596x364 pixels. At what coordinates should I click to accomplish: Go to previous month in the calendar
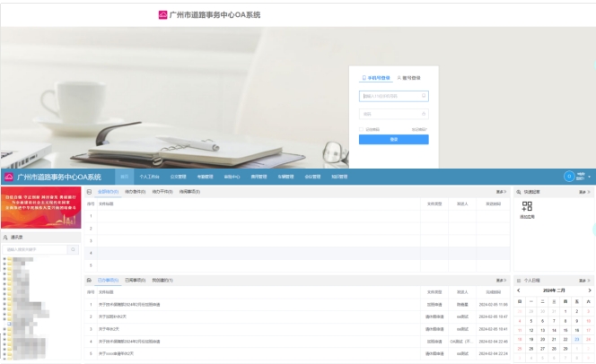(x=519, y=290)
